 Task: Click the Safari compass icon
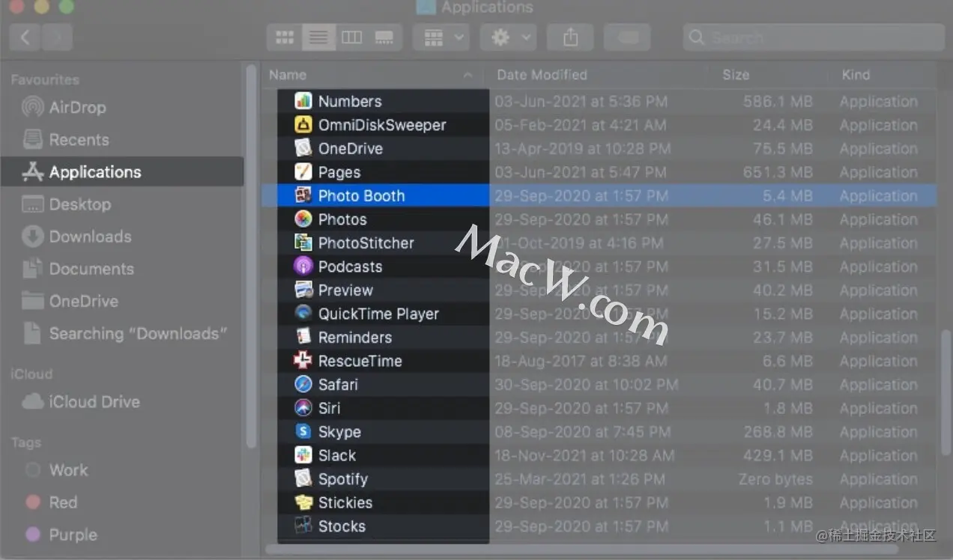pyautogui.click(x=303, y=384)
